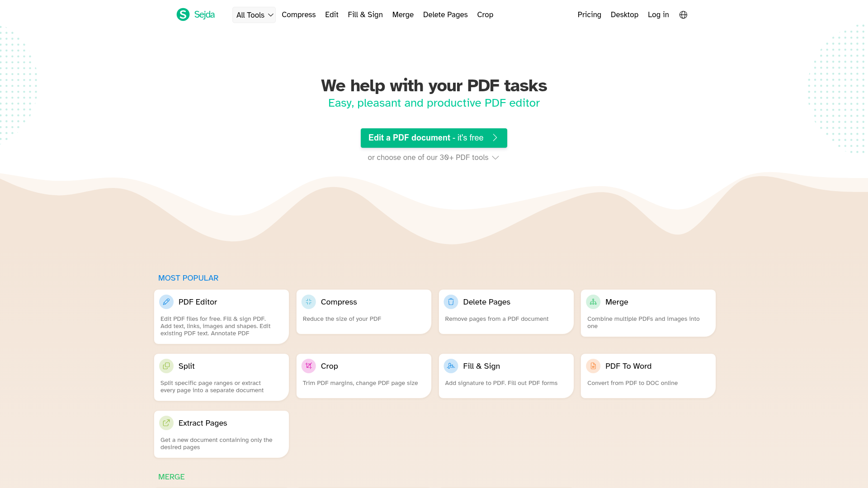Screen dimensions: 868x488
Task: Select the Extract Pages icon
Action: click(x=166, y=423)
